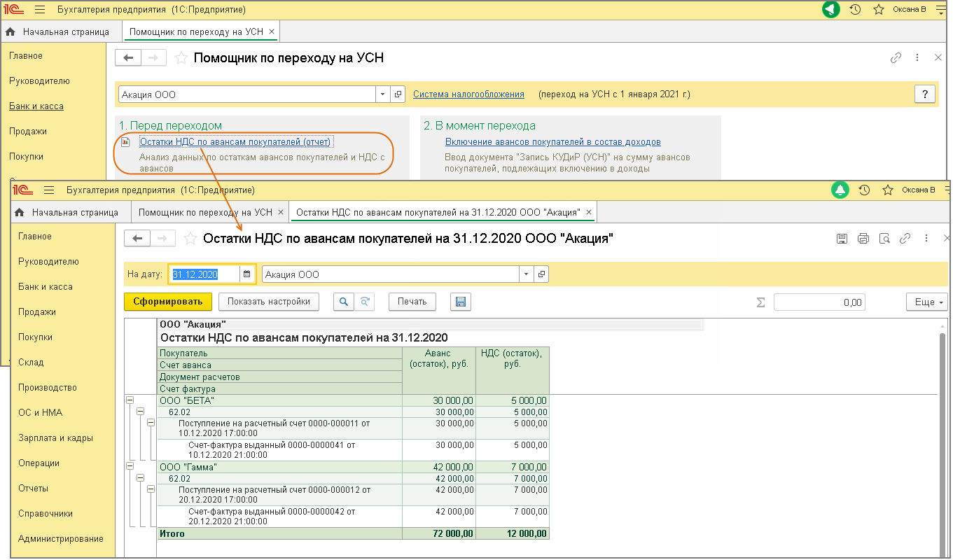953x560 pixels.
Task: Open Включение авансов покупателей в состав доходов link
Action: [x=553, y=142]
